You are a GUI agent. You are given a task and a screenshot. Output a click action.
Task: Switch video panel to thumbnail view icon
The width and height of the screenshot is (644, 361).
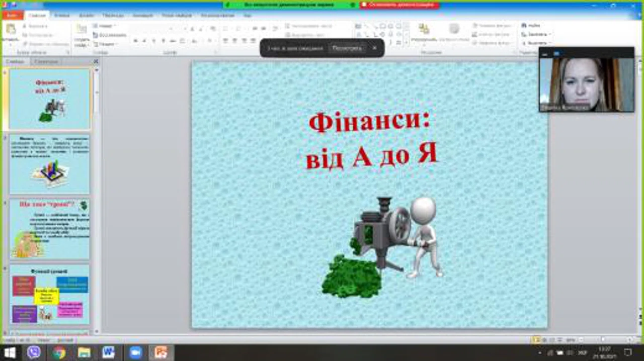[556, 53]
